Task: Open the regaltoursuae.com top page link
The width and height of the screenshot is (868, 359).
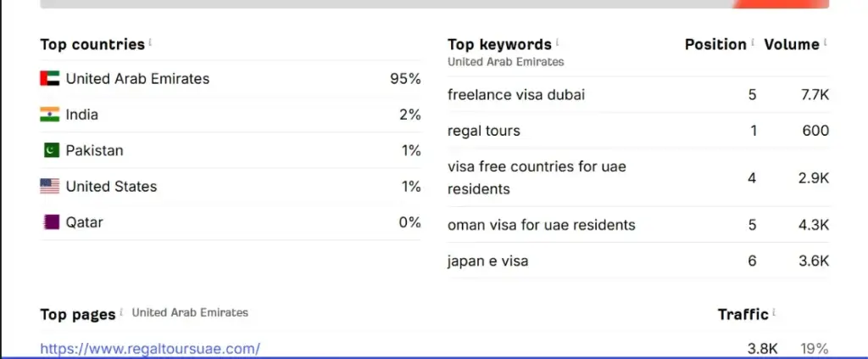Action: (x=150, y=349)
